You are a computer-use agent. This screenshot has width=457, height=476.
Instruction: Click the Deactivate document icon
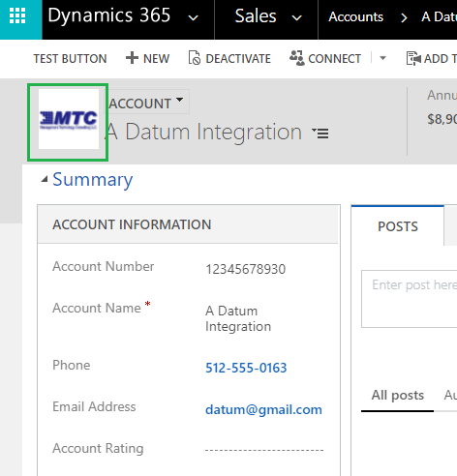(x=195, y=58)
